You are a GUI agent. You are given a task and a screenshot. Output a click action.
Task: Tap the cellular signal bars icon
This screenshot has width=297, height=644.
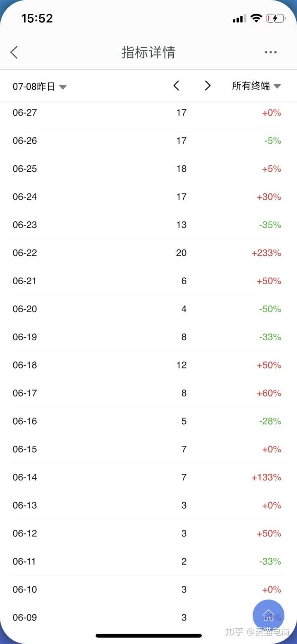point(239,19)
